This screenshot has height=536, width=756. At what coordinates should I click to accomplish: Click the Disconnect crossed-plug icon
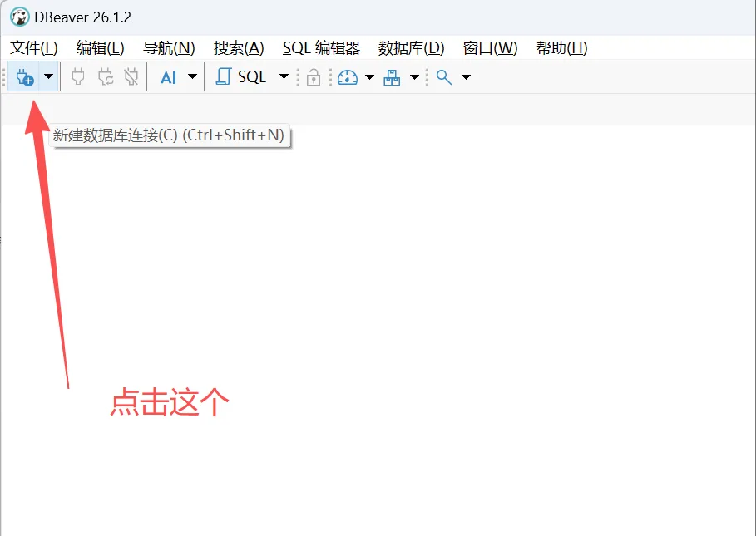(131, 76)
